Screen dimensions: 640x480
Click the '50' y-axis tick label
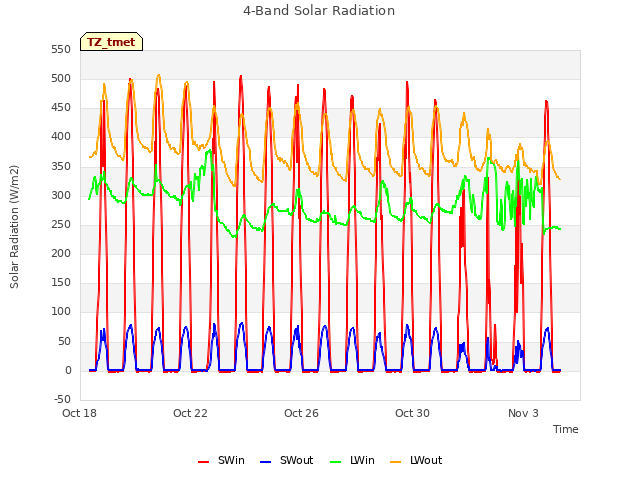pyautogui.click(x=64, y=341)
